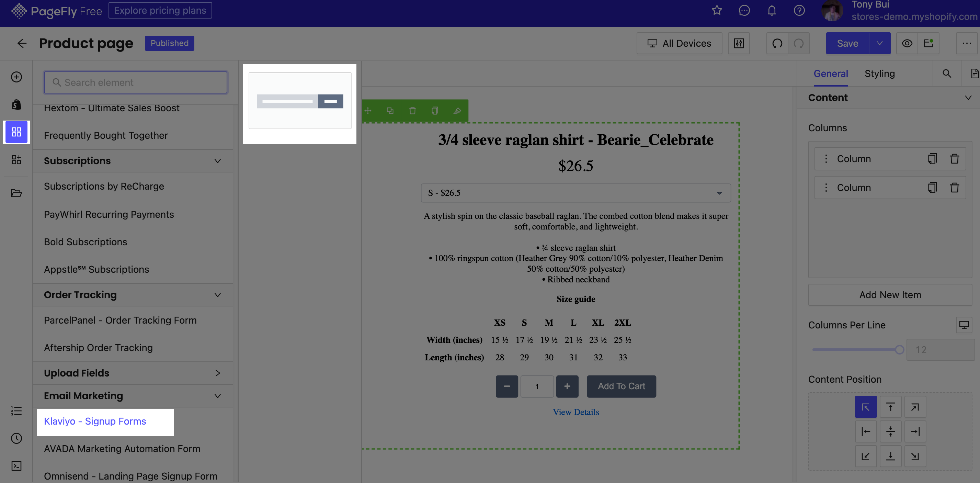980x483 pixels.
Task: Open the Add element plus icon in sidebar
Action: [16, 77]
